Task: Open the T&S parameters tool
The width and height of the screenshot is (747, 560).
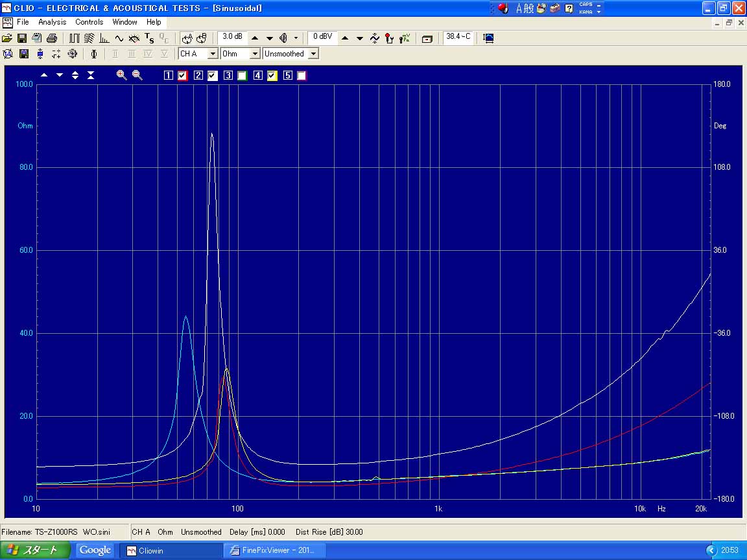Action: tap(149, 38)
